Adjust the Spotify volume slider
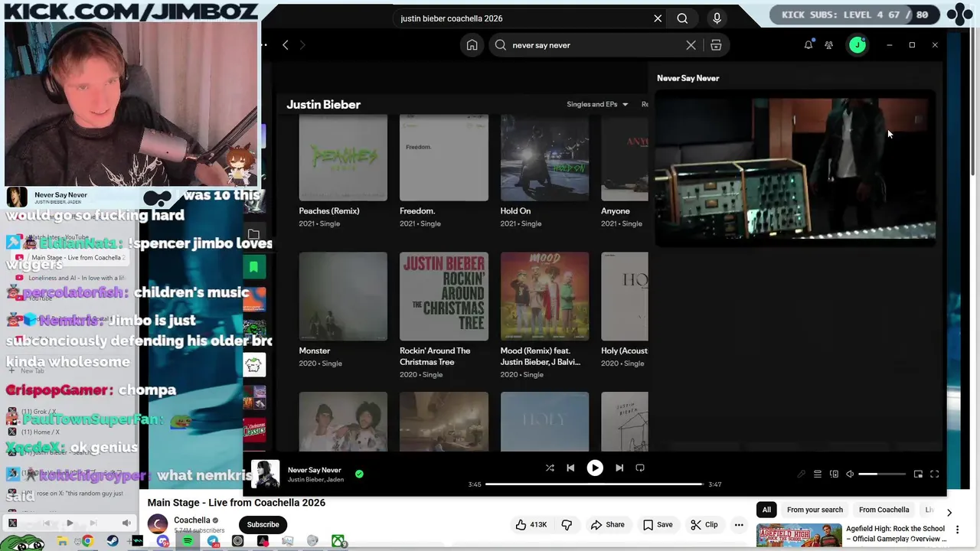The height and width of the screenshot is (551, 980). click(x=882, y=474)
